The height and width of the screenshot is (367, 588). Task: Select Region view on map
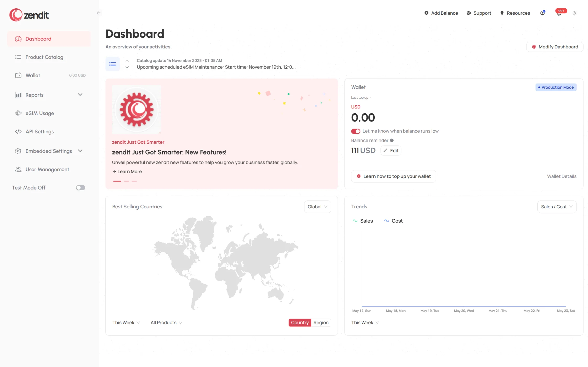tap(321, 322)
